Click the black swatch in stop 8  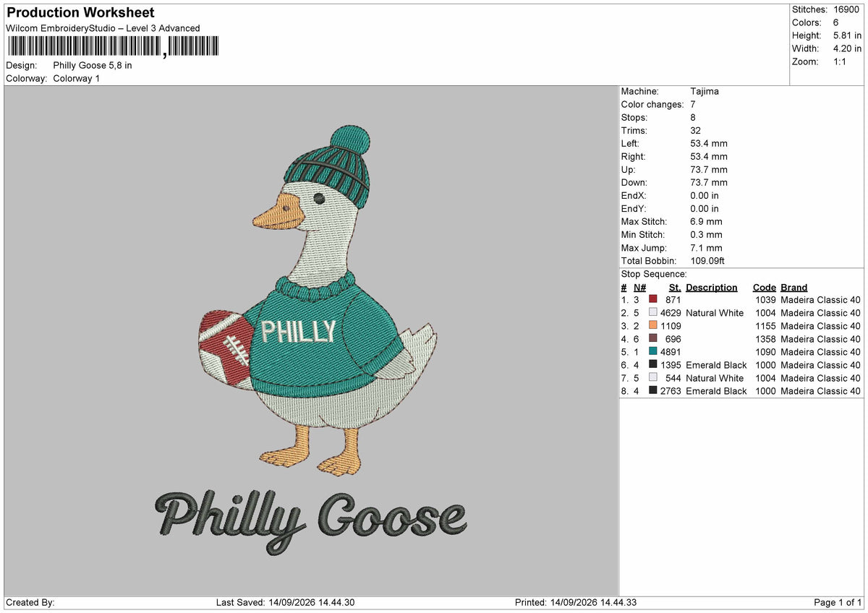pos(653,391)
